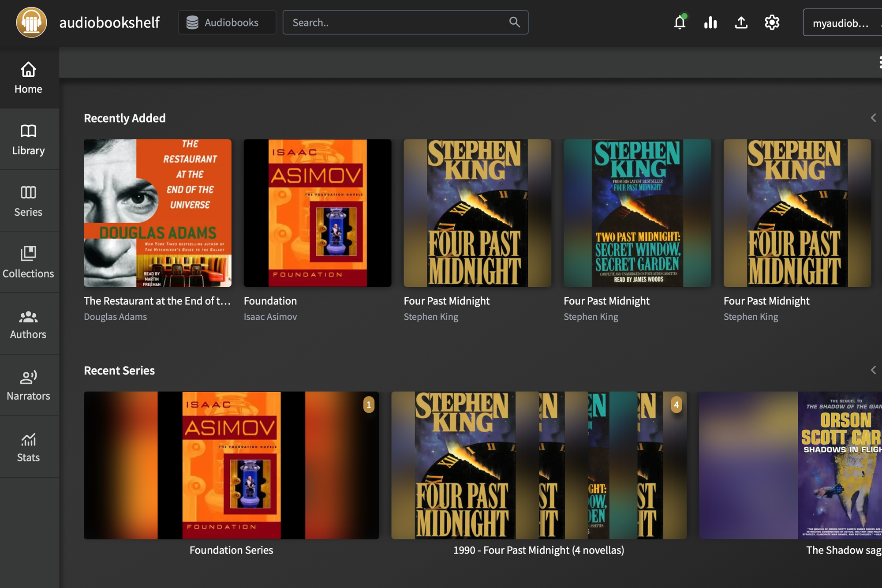
Task: Open the notifications bell icon
Action: click(x=680, y=22)
